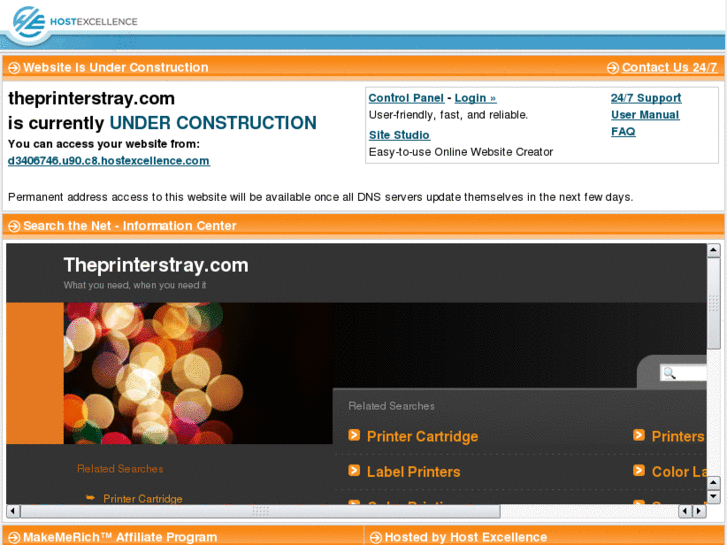Open Color La... related search link
The width and height of the screenshot is (727, 545).
pyautogui.click(x=679, y=472)
